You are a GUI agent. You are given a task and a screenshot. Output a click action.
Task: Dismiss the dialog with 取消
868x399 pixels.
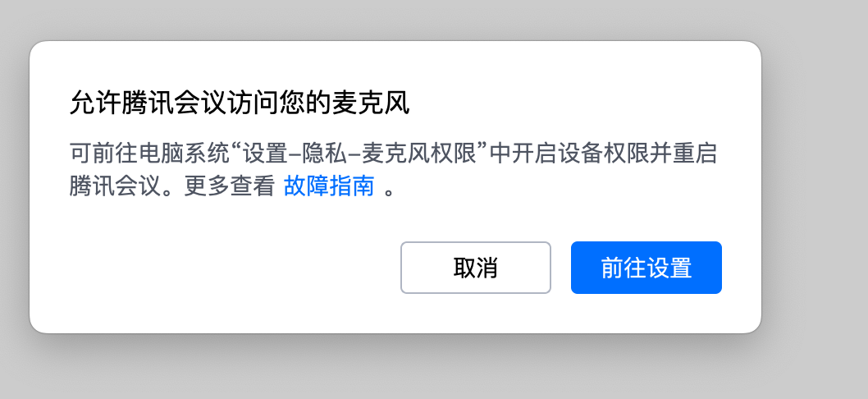point(476,268)
